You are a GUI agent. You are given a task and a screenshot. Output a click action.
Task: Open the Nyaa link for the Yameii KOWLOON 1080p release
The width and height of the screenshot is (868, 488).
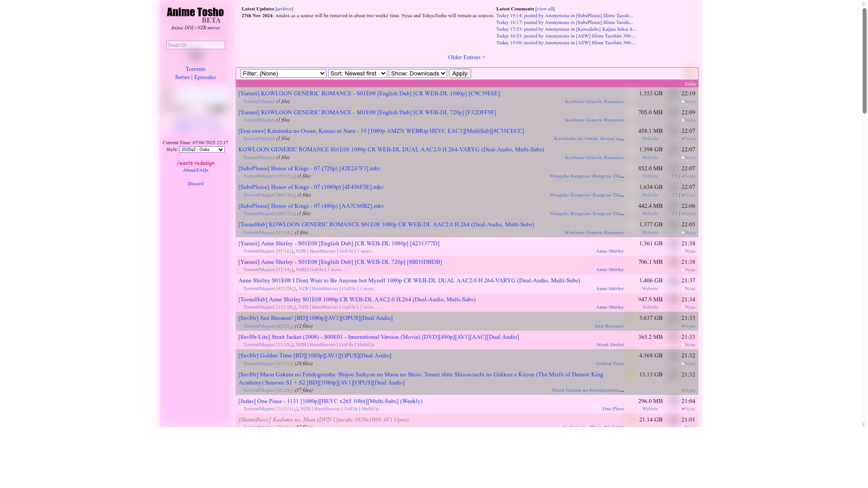coord(689,101)
